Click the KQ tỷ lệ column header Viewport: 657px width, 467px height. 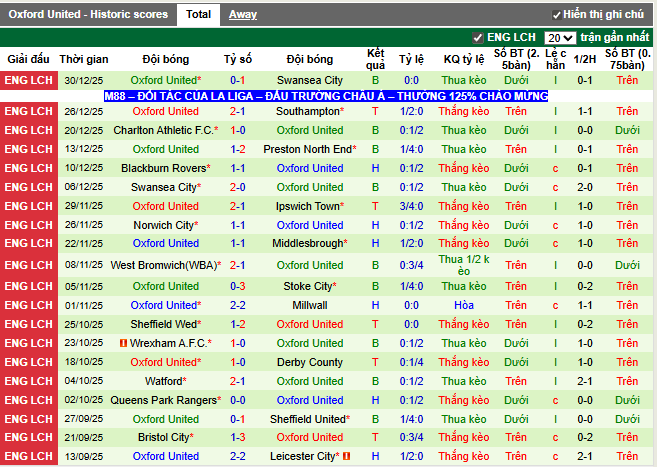point(464,59)
